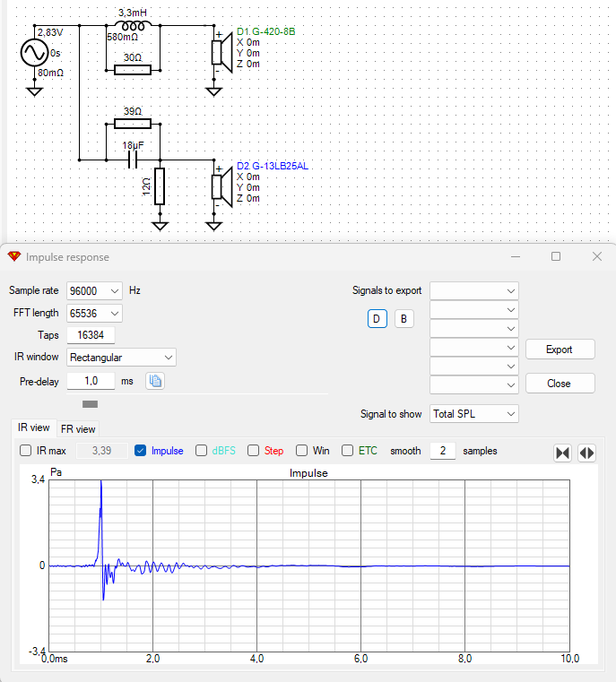Image resolution: width=616 pixels, height=682 pixels.
Task: Click the Close button
Action: [560, 384]
